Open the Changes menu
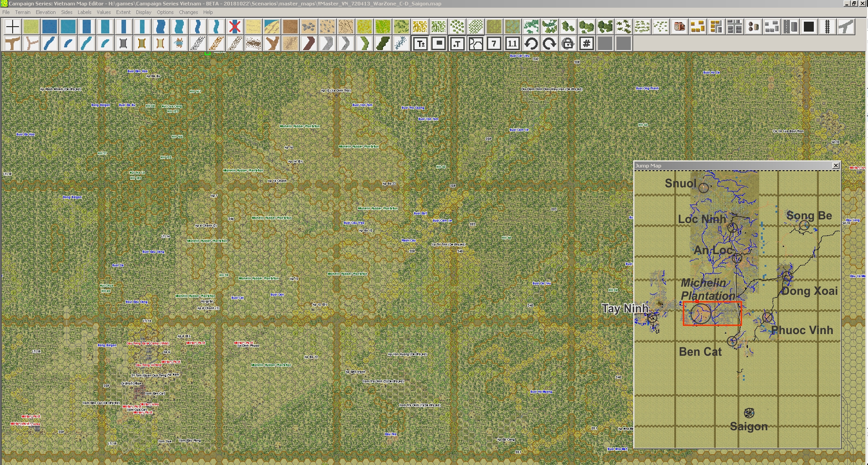This screenshot has width=868, height=465. click(x=188, y=12)
